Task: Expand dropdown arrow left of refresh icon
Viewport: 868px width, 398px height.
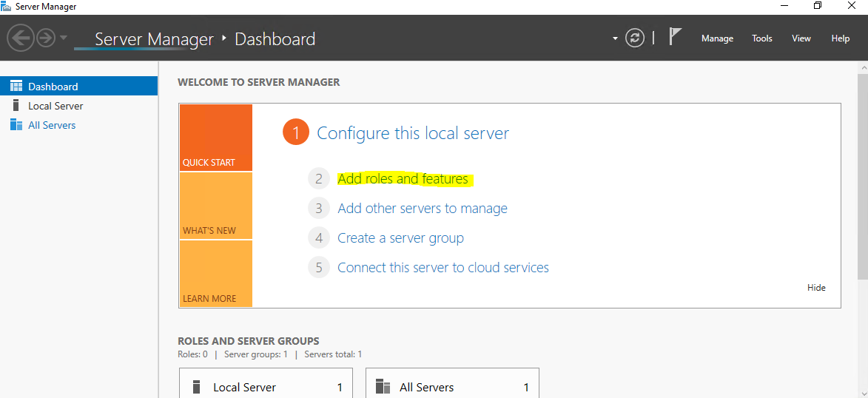Action: [615, 38]
